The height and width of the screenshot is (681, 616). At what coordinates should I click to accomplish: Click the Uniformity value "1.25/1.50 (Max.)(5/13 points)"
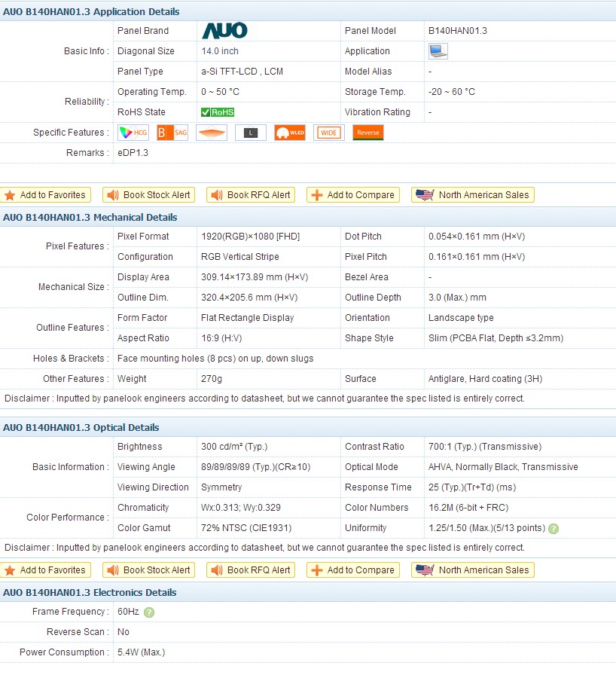(486, 528)
